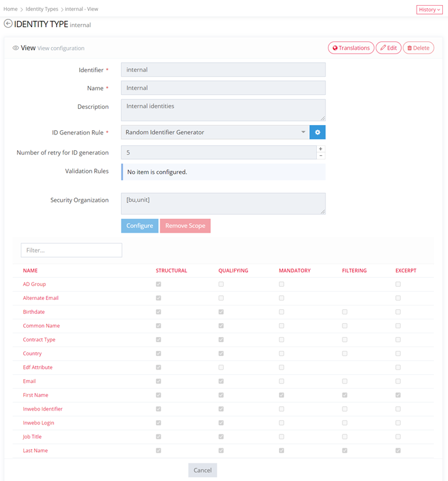Go to the Home breadcrumb
This screenshot has height=481, width=448.
pos(10,9)
